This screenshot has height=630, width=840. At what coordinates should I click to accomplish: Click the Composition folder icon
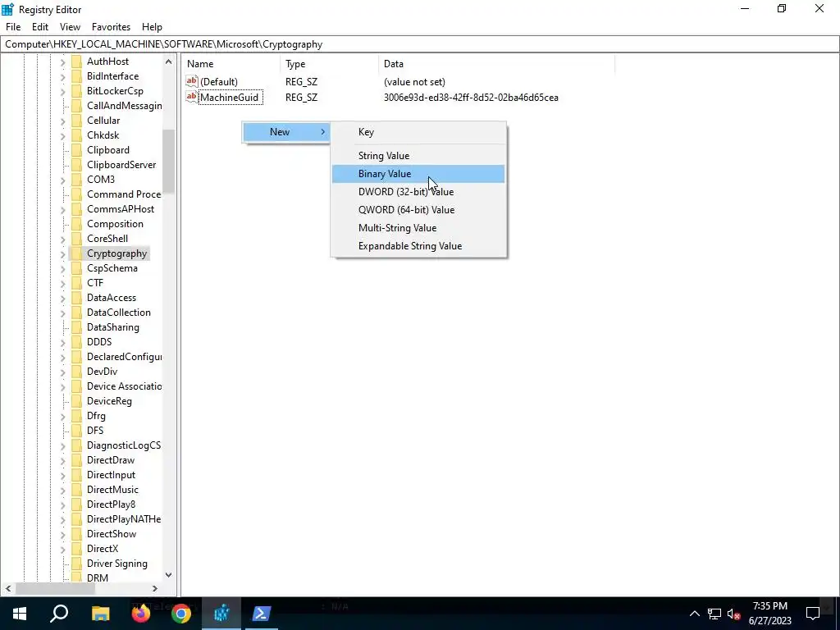76,224
